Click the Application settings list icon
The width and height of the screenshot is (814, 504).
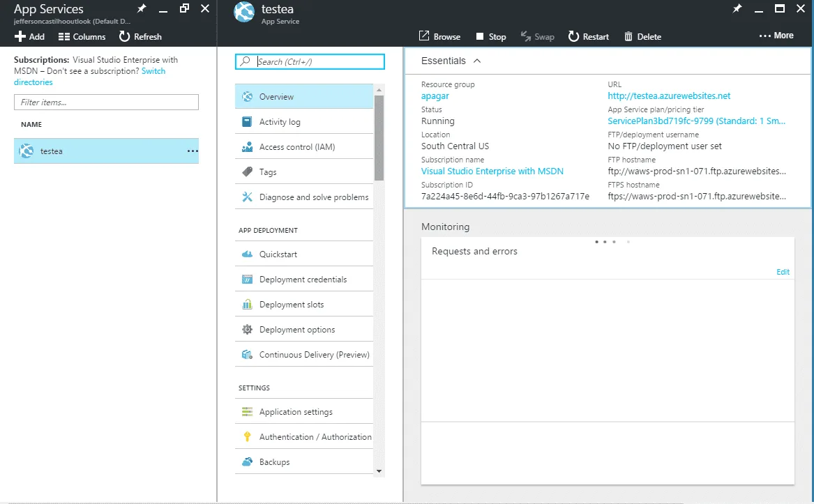(247, 411)
